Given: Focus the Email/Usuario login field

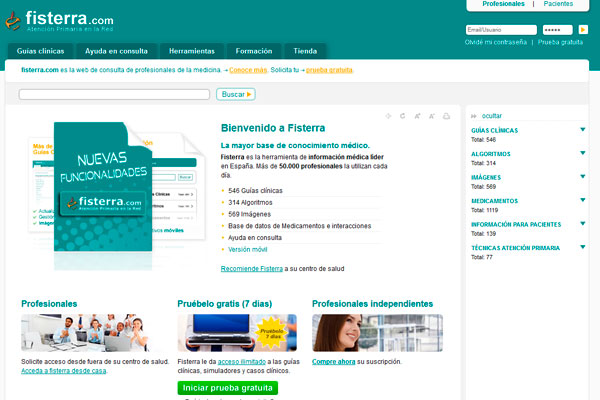Looking at the screenshot, I should pyautogui.click(x=501, y=29).
